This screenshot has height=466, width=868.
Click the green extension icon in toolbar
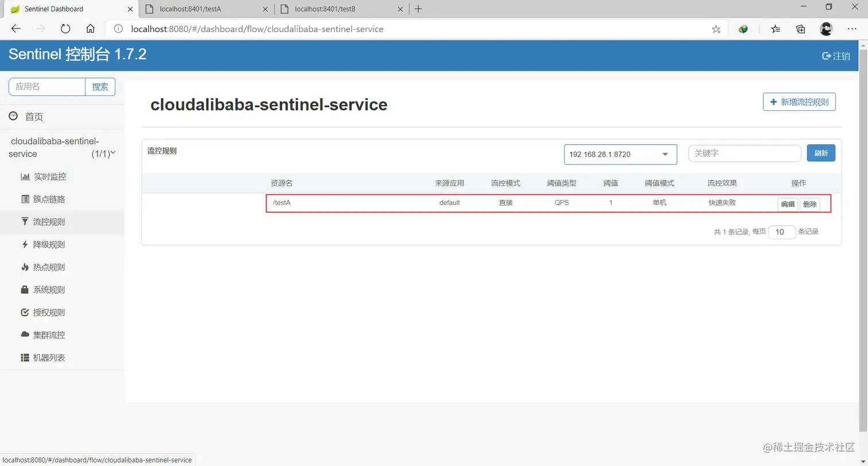(x=743, y=29)
